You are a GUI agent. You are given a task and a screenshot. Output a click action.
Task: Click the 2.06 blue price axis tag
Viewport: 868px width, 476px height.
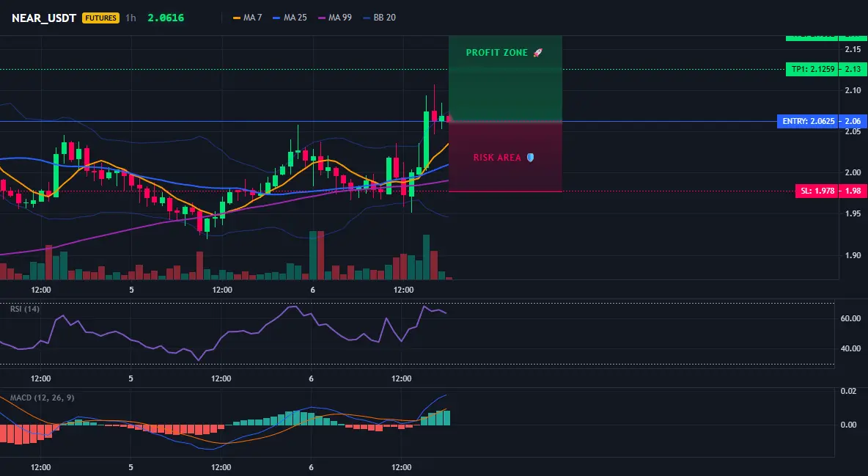coord(853,121)
